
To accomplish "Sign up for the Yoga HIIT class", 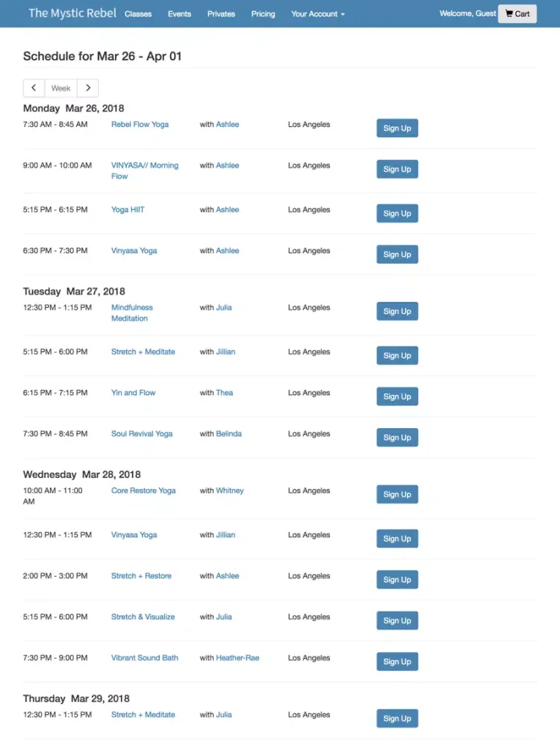I will (397, 214).
